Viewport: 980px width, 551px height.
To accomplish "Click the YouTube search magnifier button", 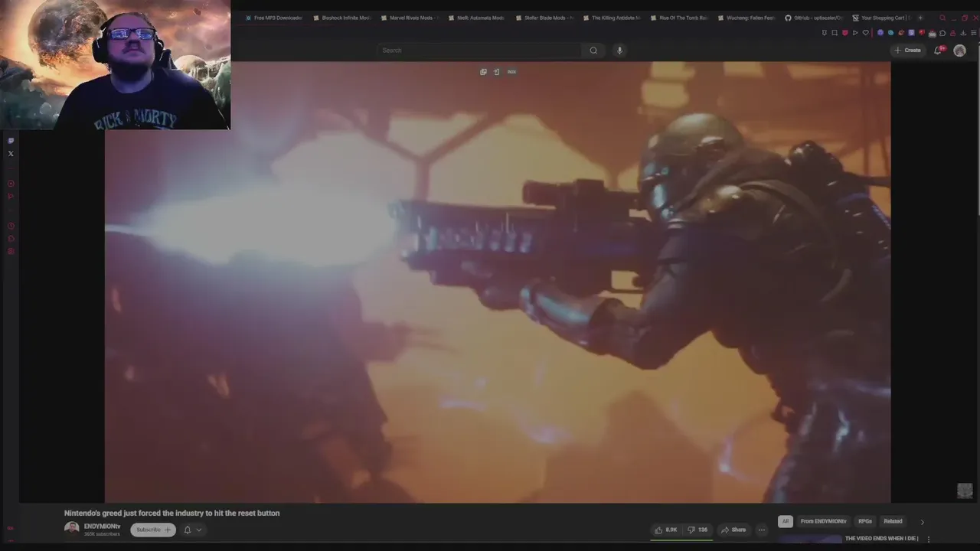I will 593,51.
